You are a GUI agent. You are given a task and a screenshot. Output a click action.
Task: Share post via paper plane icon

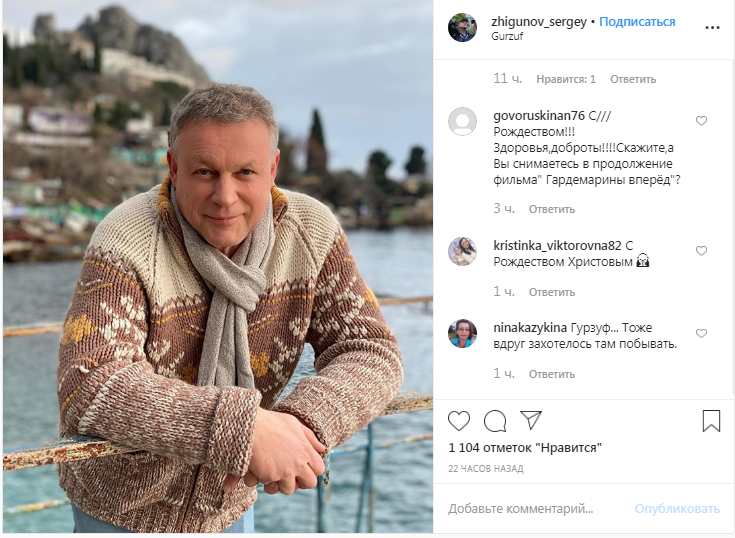point(531,420)
